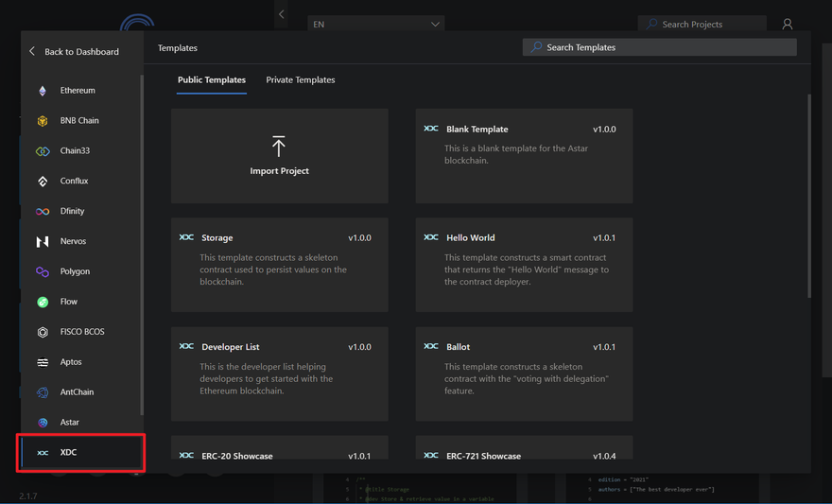Click the Aptos striped icon
This screenshot has width=832, height=504.
[43, 362]
